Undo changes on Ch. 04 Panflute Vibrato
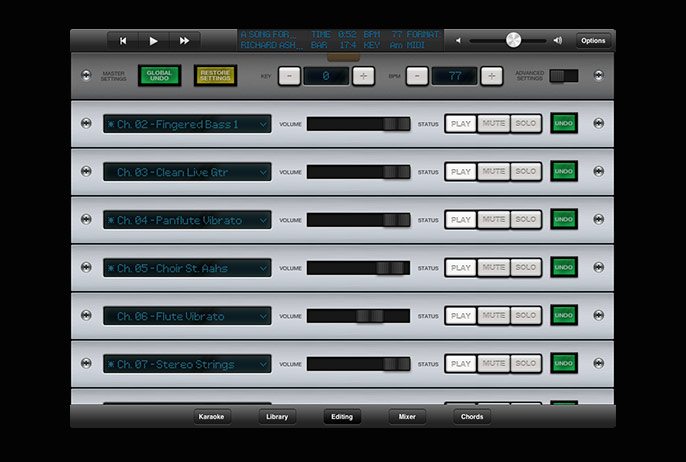The image size is (686, 462). pyautogui.click(x=564, y=219)
